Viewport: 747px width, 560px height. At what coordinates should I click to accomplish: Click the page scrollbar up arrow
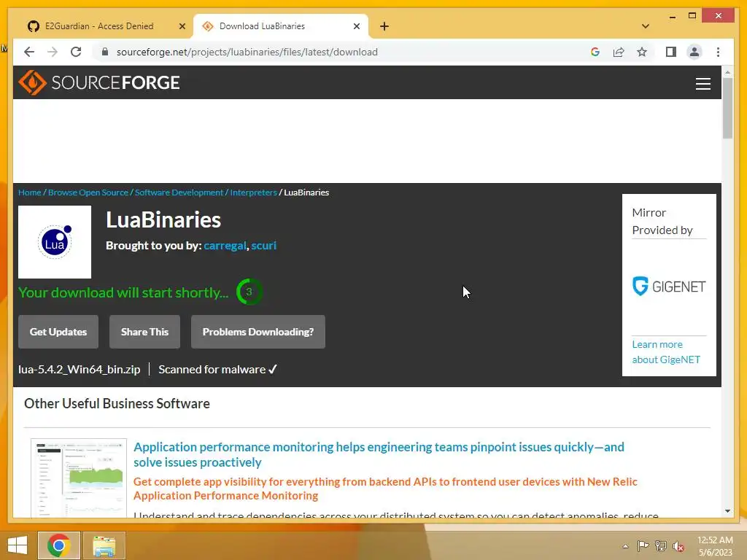coord(727,72)
